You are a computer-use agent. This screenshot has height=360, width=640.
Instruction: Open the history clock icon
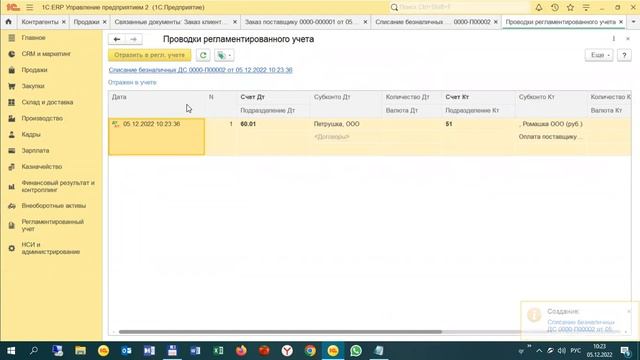click(x=555, y=7)
